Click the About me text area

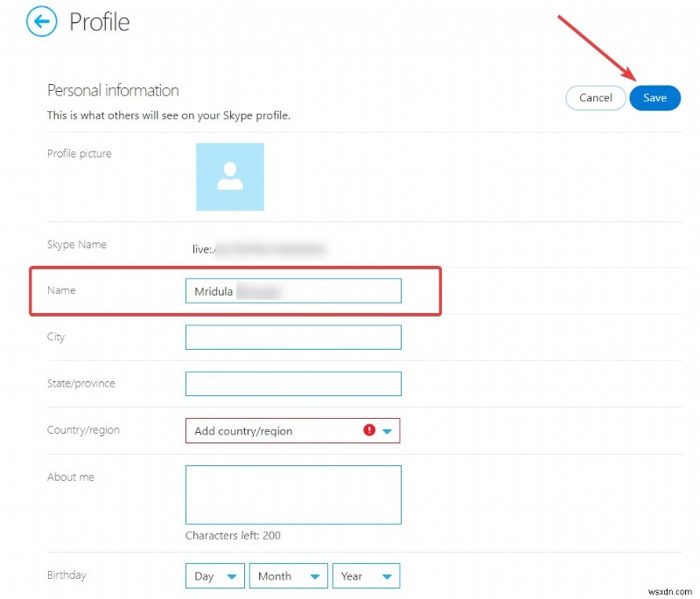point(292,494)
